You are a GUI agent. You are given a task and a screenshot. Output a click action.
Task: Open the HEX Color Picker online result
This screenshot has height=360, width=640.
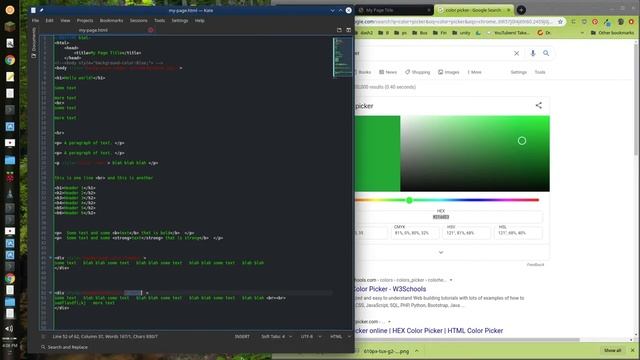[x=429, y=331]
